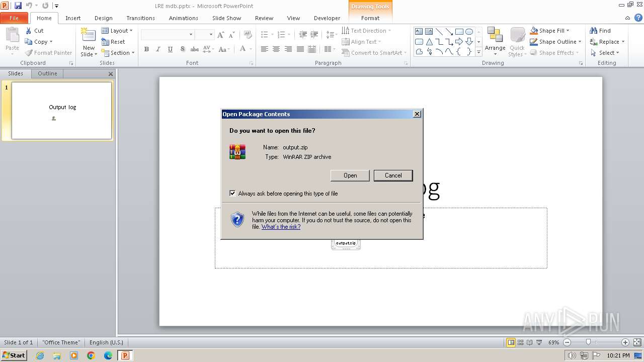Click zoom in plus button
Image resolution: width=644 pixels, height=362 pixels.
[x=625, y=342]
